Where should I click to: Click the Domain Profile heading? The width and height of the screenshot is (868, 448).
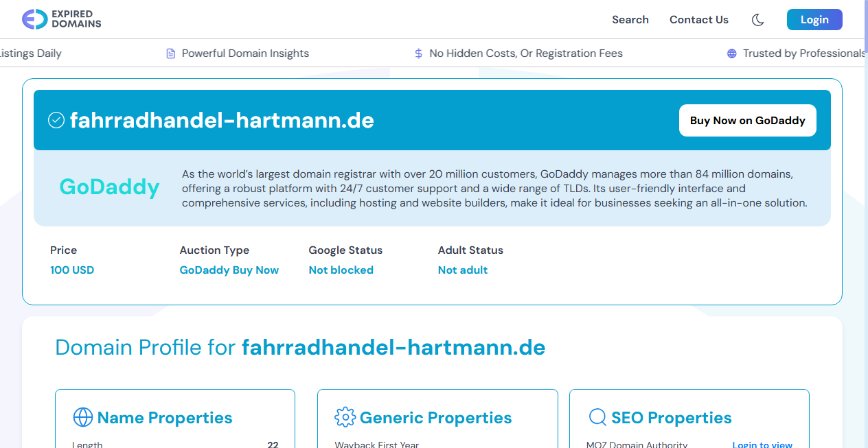[x=300, y=347]
